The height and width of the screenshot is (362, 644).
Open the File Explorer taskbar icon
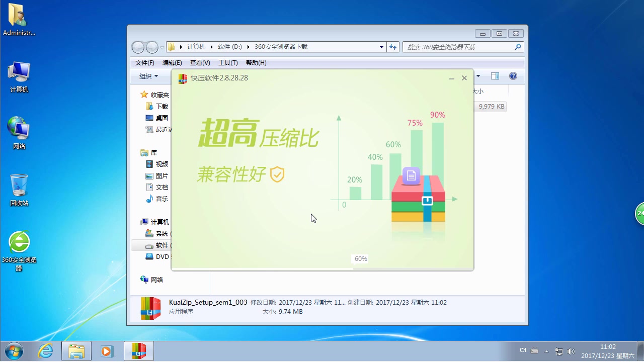pyautogui.click(x=76, y=351)
